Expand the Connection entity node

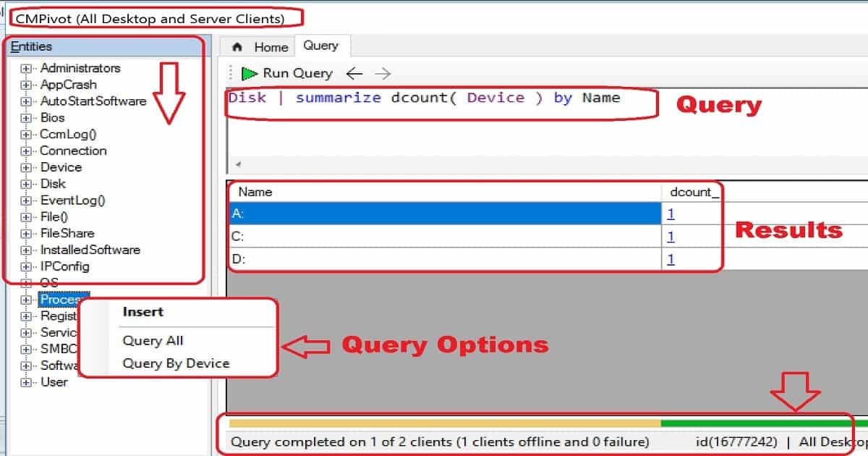tap(27, 151)
